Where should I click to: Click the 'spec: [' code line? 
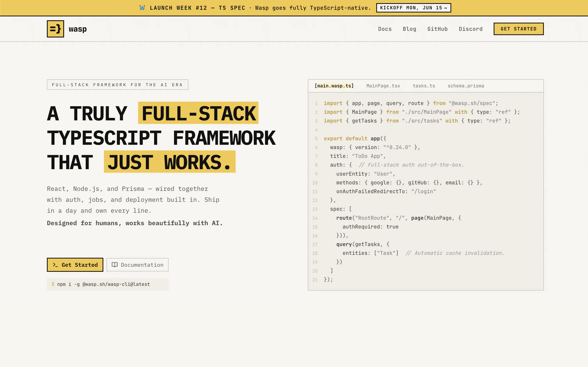pos(341,209)
